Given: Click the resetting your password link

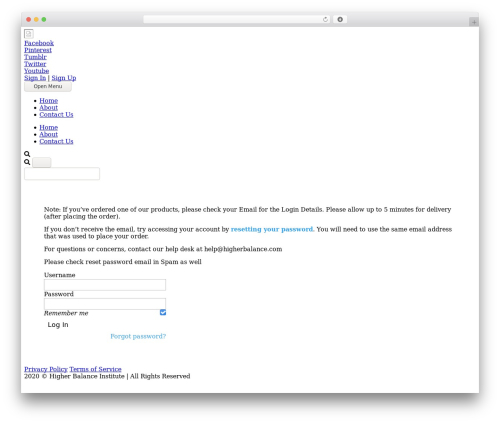Looking at the screenshot, I should coord(272,229).
